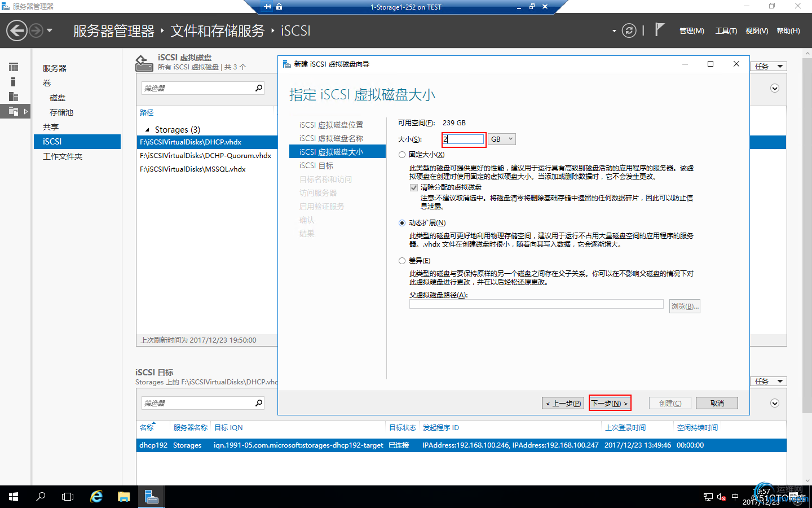Open the notifications flag icon
Screen dimensions: 812x508
659,29
